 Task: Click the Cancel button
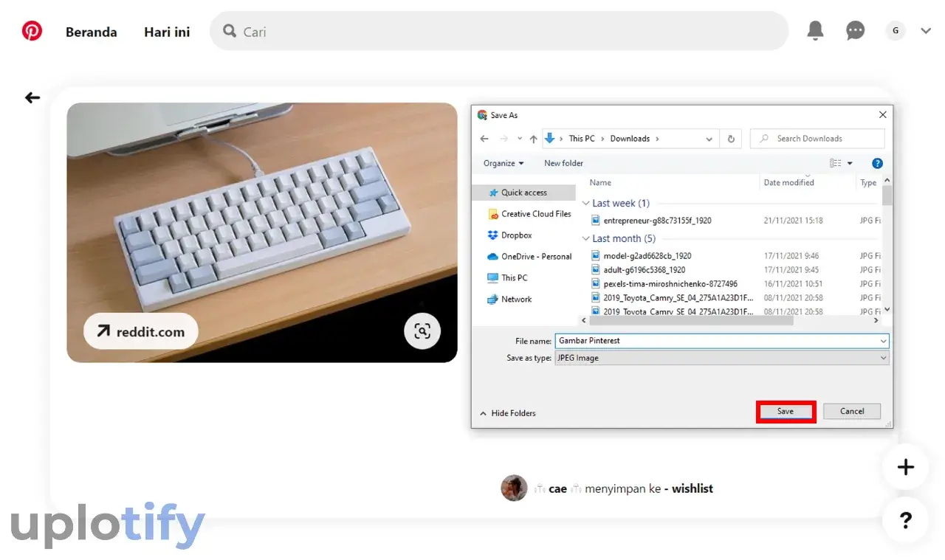point(852,412)
